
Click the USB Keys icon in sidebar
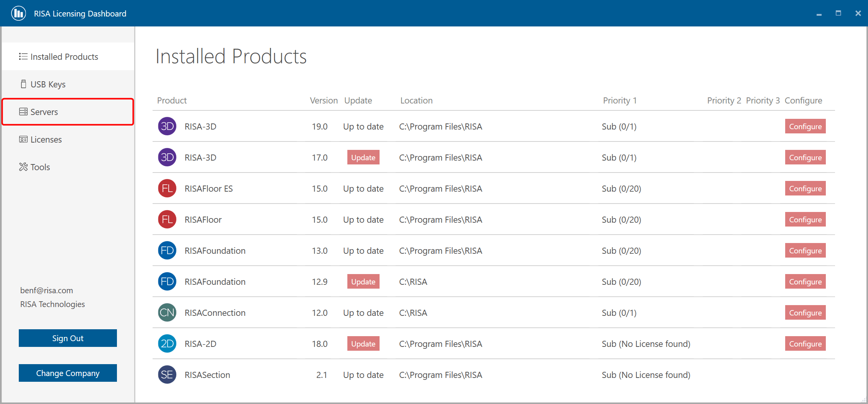pyautogui.click(x=23, y=84)
